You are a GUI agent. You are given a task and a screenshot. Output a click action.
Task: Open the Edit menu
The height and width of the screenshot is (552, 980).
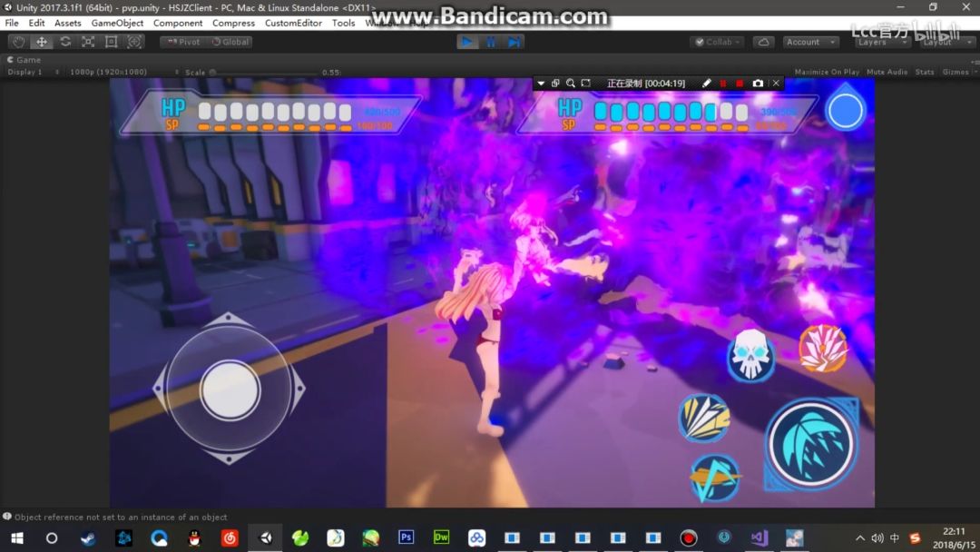point(36,23)
